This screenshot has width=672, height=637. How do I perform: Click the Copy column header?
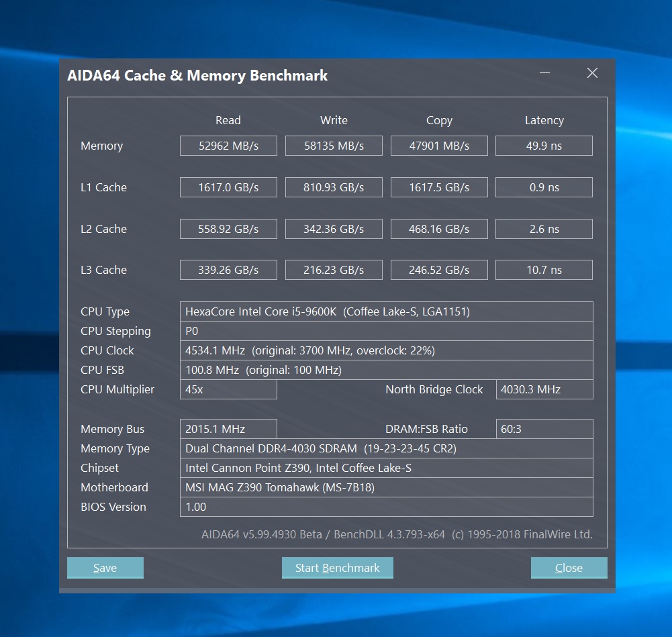coord(439,120)
